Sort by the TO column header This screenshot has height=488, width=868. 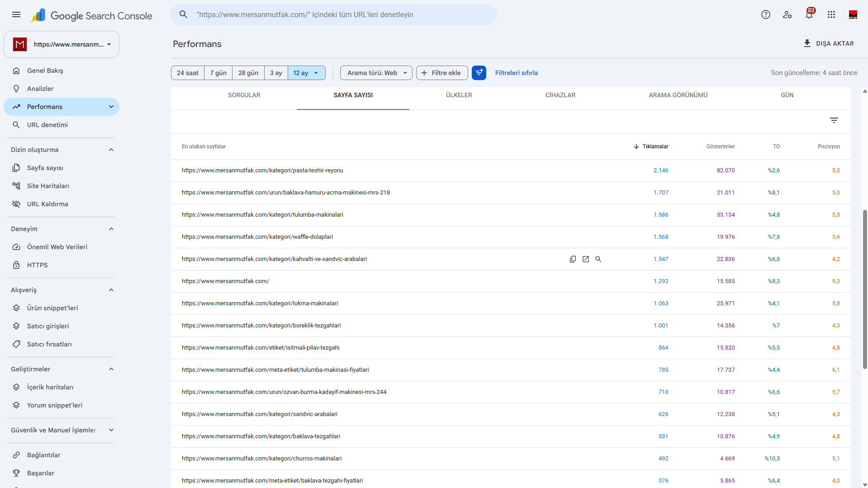776,147
